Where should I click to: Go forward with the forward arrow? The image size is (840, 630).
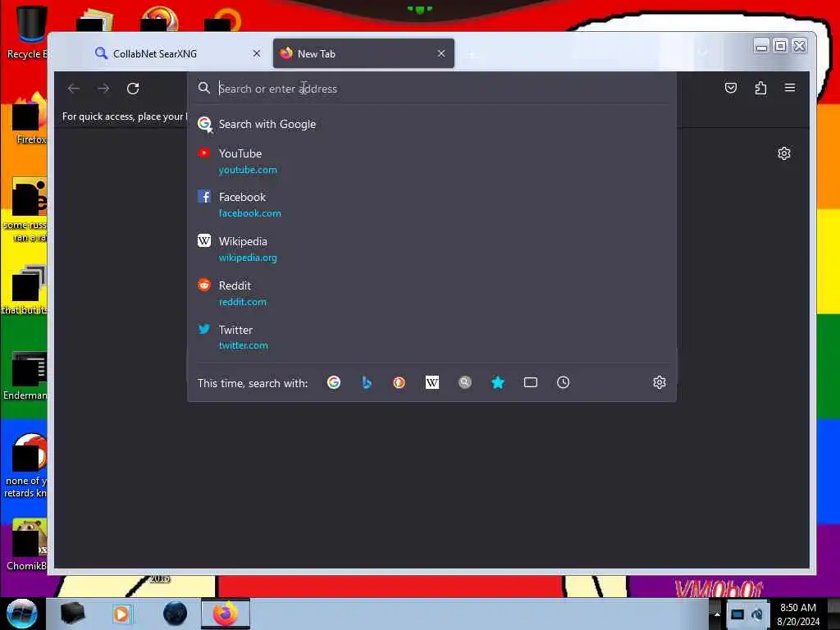pos(103,89)
